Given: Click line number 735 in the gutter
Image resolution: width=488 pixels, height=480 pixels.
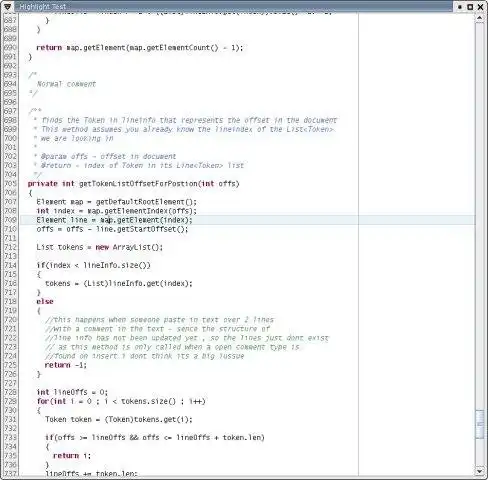Looking at the screenshot, I should (x=10, y=456).
